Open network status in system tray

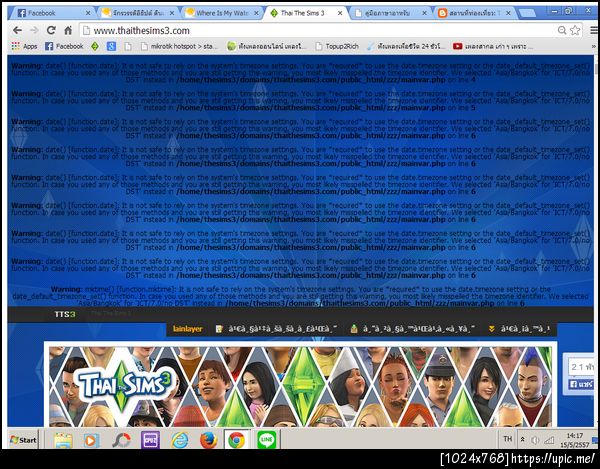point(549,440)
